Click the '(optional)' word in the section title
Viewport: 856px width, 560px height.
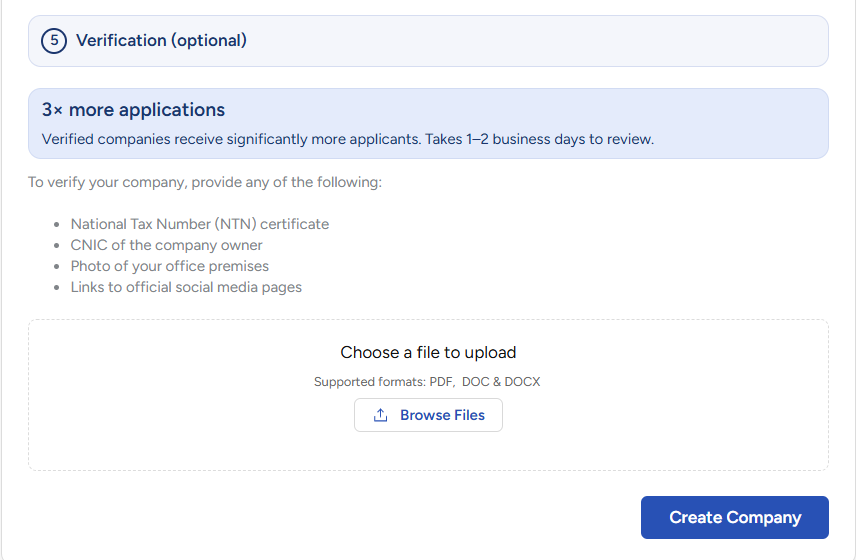[208, 41]
